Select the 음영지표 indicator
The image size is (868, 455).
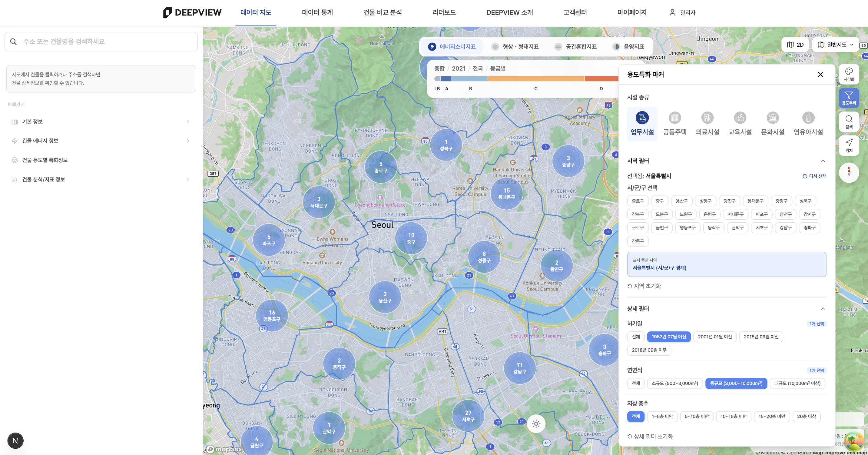click(628, 47)
